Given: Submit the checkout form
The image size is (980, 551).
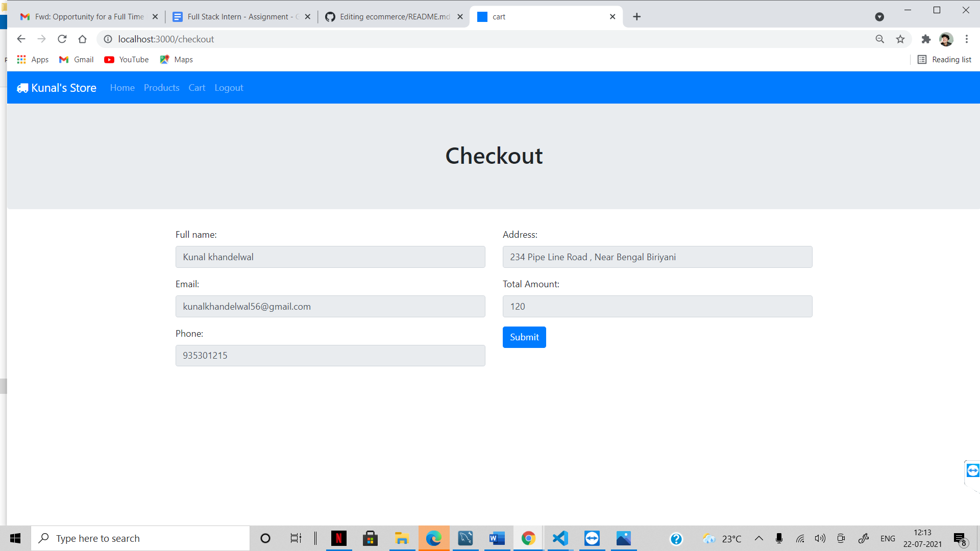Looking at the screenshot, I should [x=524, y=337].
